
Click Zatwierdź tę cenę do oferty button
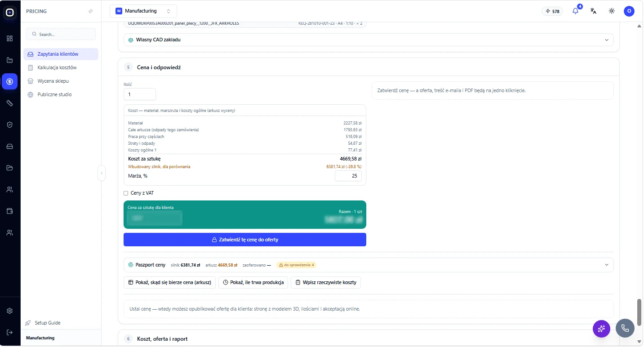pyautogui.click(x=245, y=240)
